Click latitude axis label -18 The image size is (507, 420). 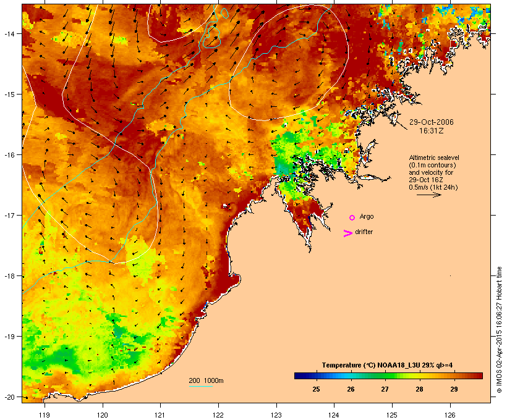9,276
